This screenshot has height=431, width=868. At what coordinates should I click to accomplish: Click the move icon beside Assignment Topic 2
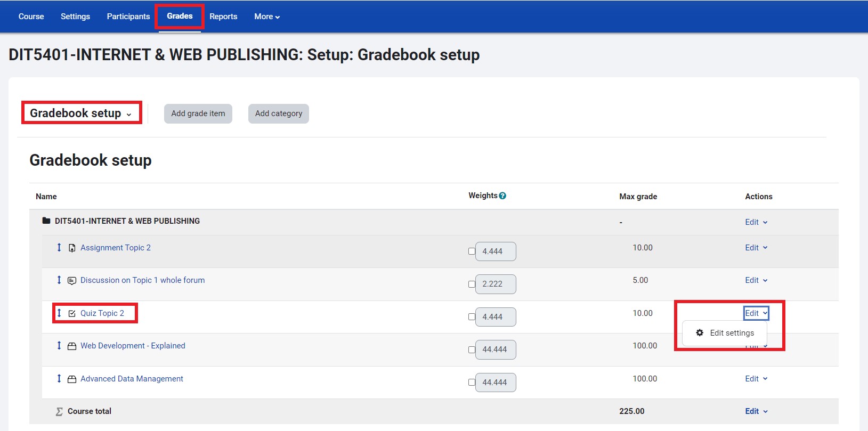click(59, 248)
